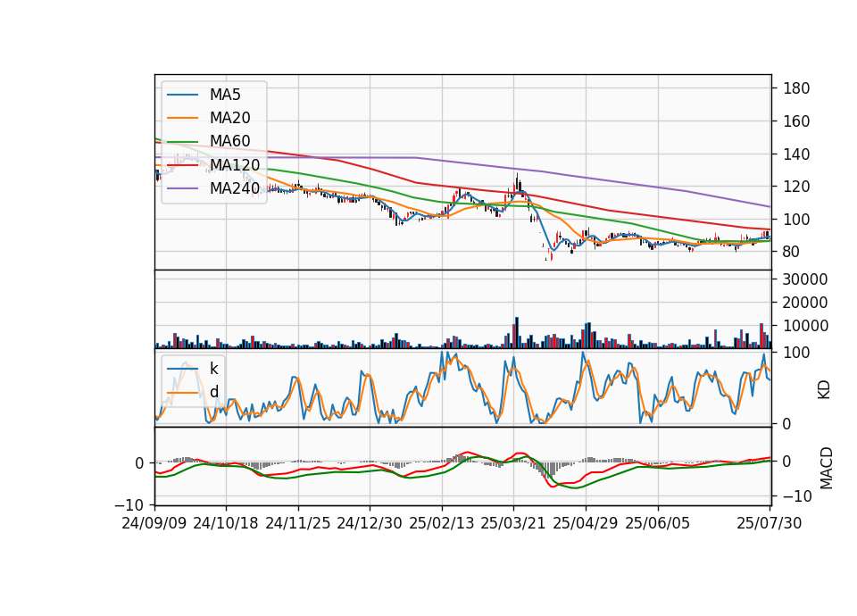This screenshot has height=616, width=857.
Task: Click the 30000 volume axis tick
Action: pos(805,279)
